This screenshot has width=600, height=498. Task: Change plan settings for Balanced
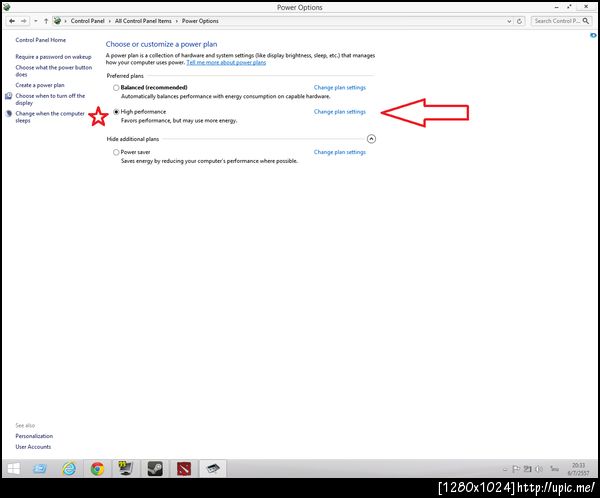[340, 88]
